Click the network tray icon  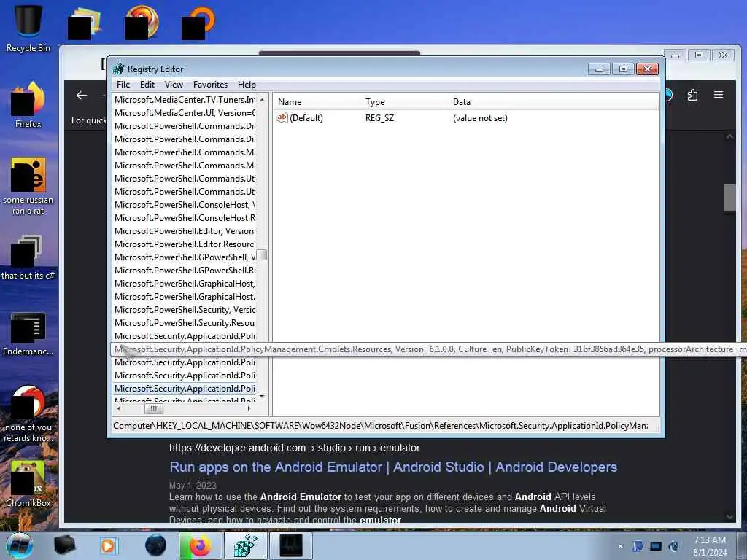click(x=656, y=546)
